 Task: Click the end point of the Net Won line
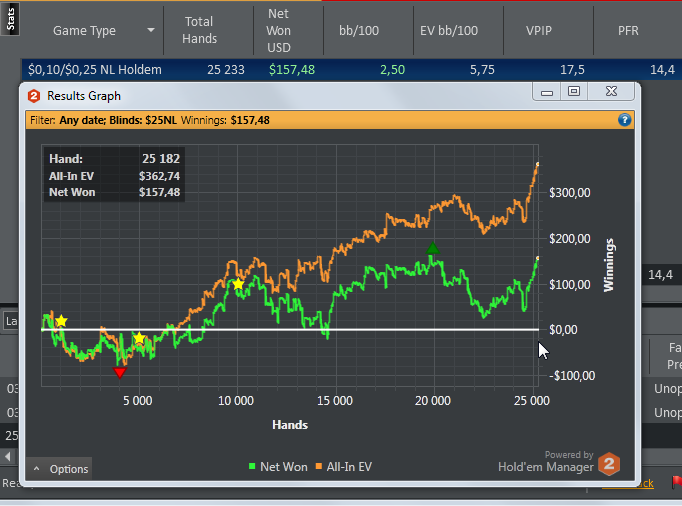click(538, 258)
